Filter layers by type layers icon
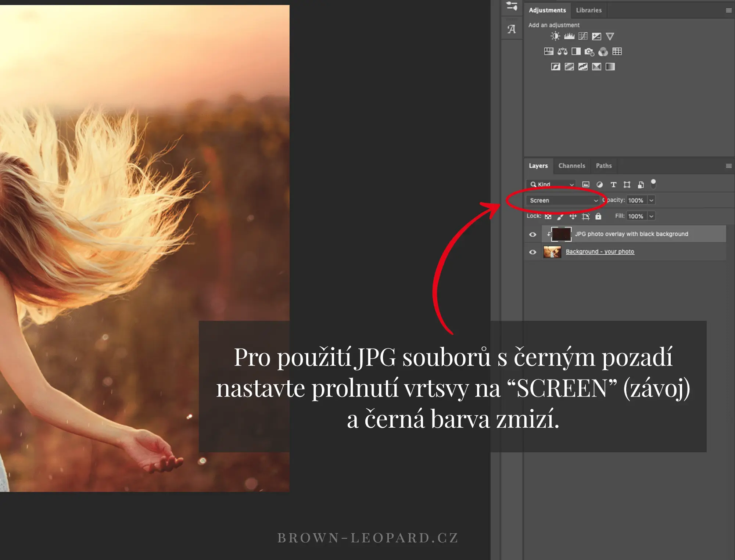The width and height of the screenshot is (735, 560). coord(613,184)
